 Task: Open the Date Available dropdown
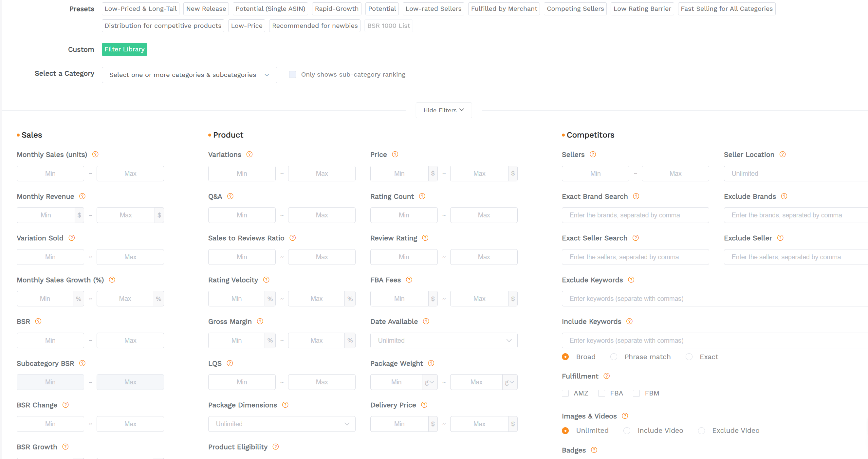(x=443, y=340)
